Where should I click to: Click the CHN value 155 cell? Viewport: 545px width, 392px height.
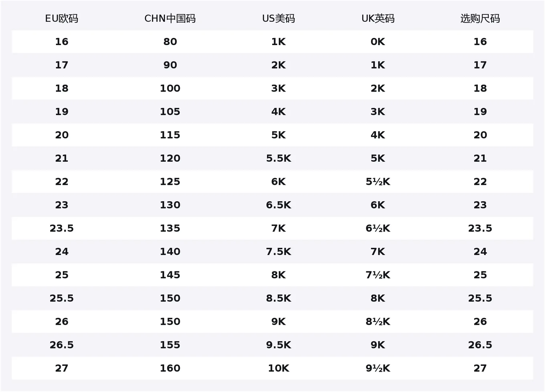(170, 345)
